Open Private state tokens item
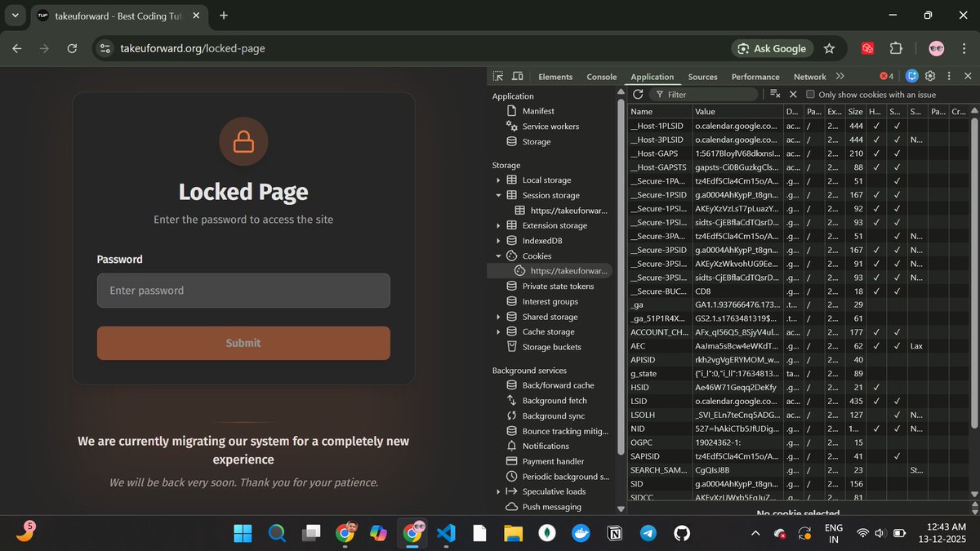The width and height of the screenshot is (980, 551). point(558,287)
